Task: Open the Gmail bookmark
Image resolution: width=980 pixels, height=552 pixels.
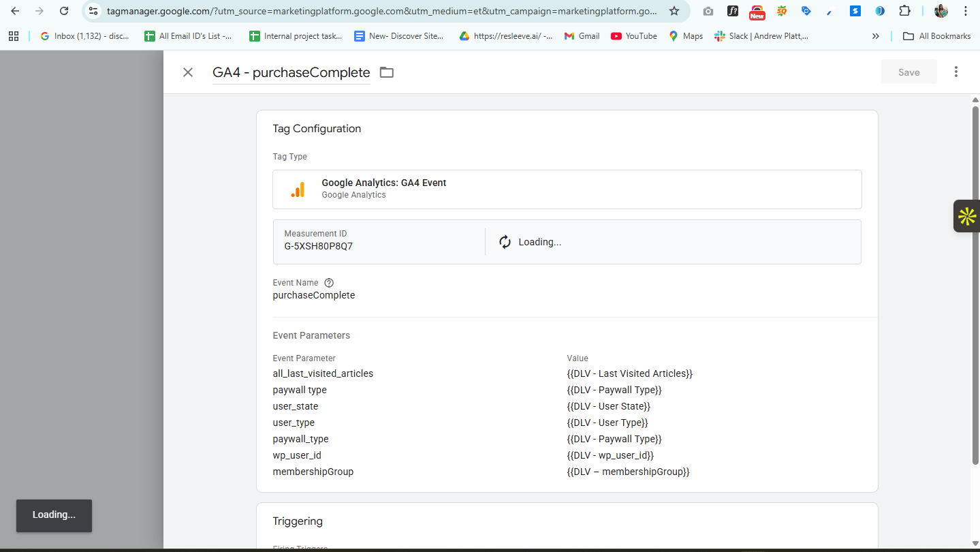Action: click(582, 36)
